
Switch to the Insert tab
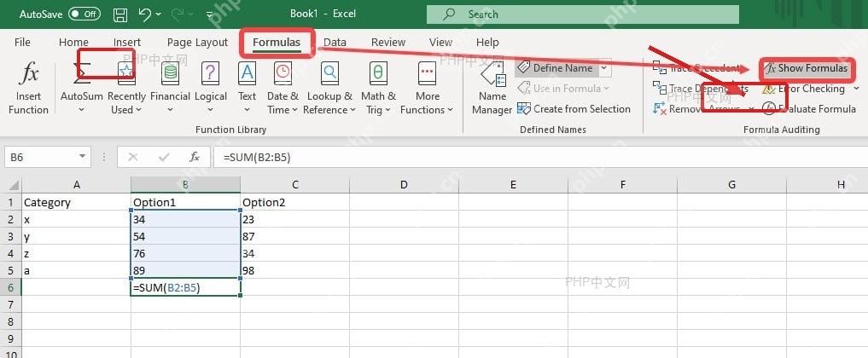[x=127, y=42]
